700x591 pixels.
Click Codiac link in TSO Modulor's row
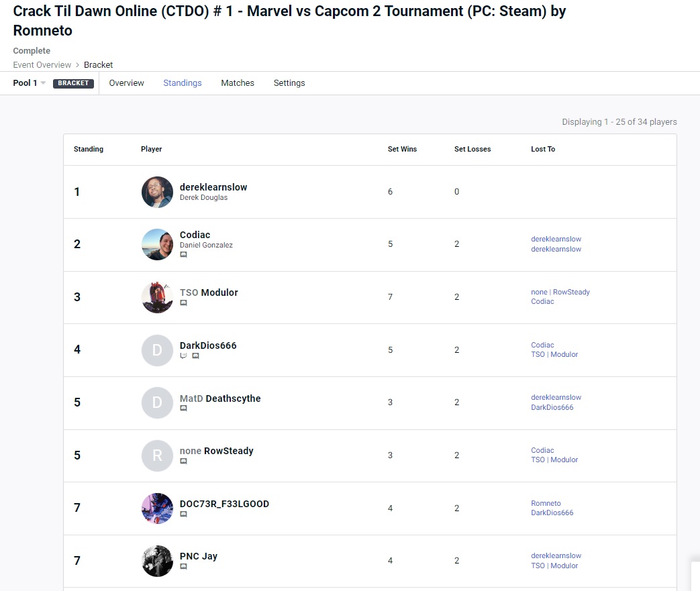coord(542,301)
